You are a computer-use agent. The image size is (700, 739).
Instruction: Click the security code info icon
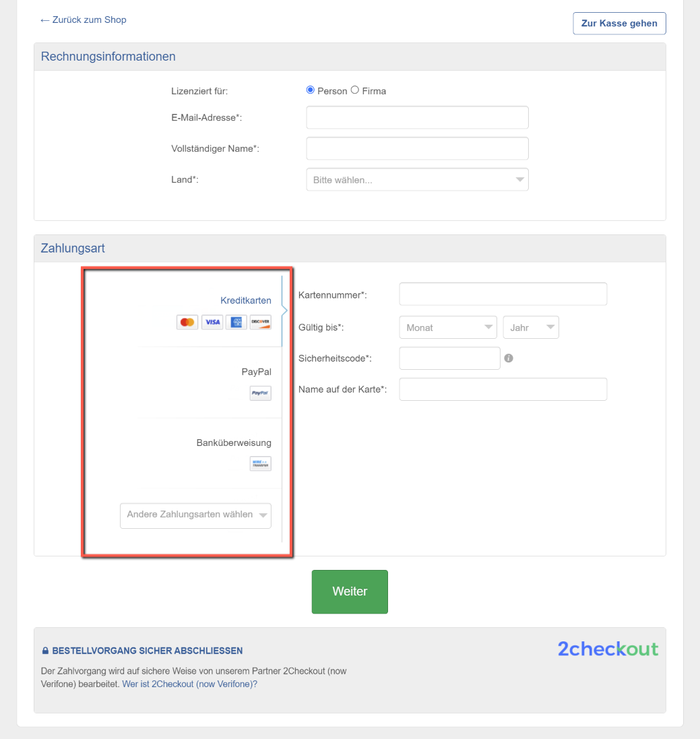[509, 358]
